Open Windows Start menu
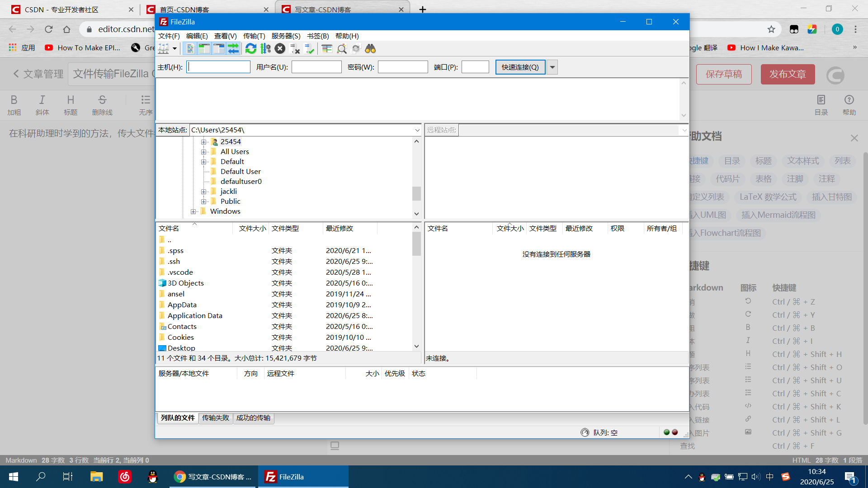The image size is (868, 488). click(x=14, y=477)
